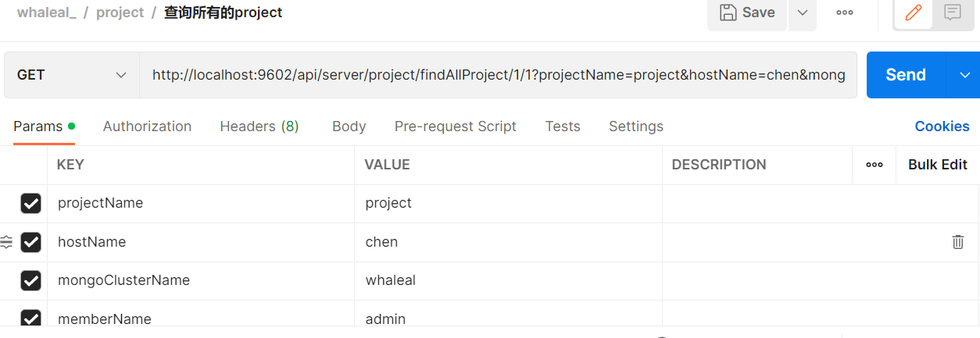Toggle the mongoClusterName parameter checkbox
Screen dimensions: 980x338
pos(30,281)
